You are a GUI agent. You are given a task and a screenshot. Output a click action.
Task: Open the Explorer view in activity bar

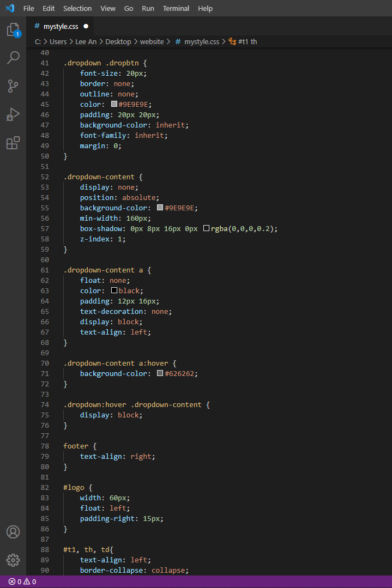point(13,30)
